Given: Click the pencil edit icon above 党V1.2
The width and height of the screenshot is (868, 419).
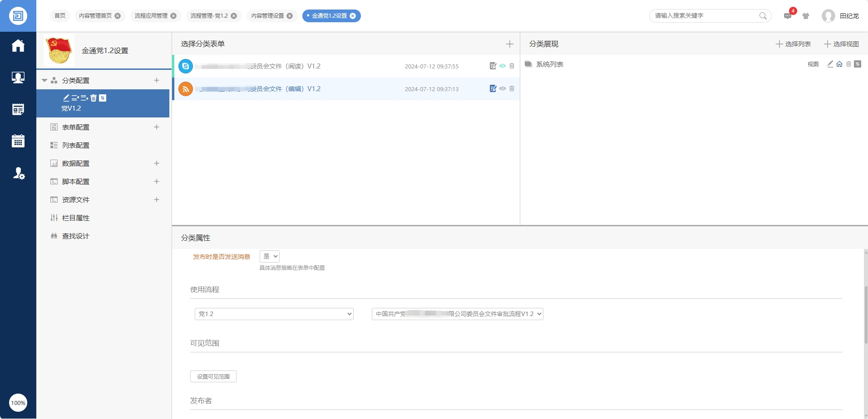Looking at the screenshot, I should 66,98.
